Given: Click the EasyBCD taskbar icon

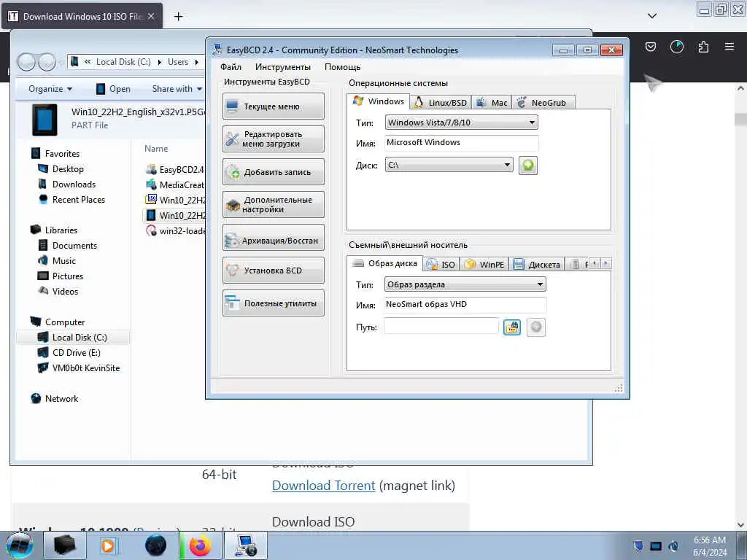Looking at the screenshot, I should [246, 545].
